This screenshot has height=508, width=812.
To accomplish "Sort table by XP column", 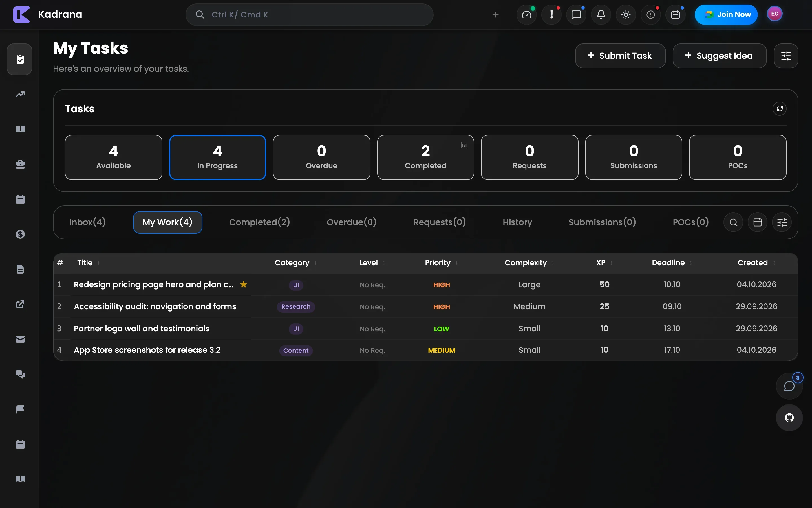I will [x=604, y=263].
